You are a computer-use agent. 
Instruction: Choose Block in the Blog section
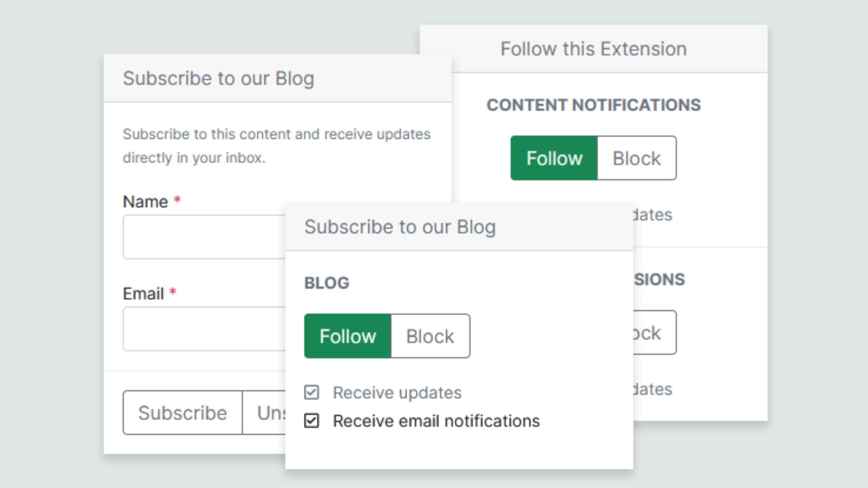(x=430, y=336)
